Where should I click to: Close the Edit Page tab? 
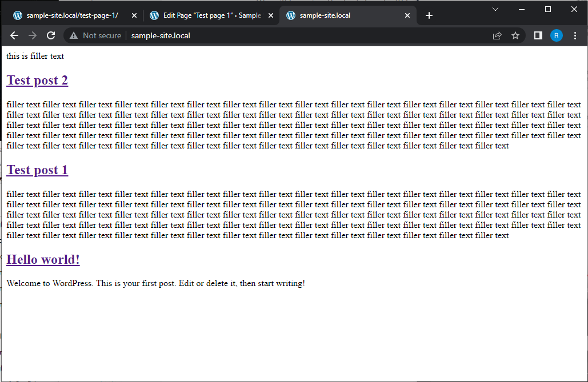[x=271, y=15]
